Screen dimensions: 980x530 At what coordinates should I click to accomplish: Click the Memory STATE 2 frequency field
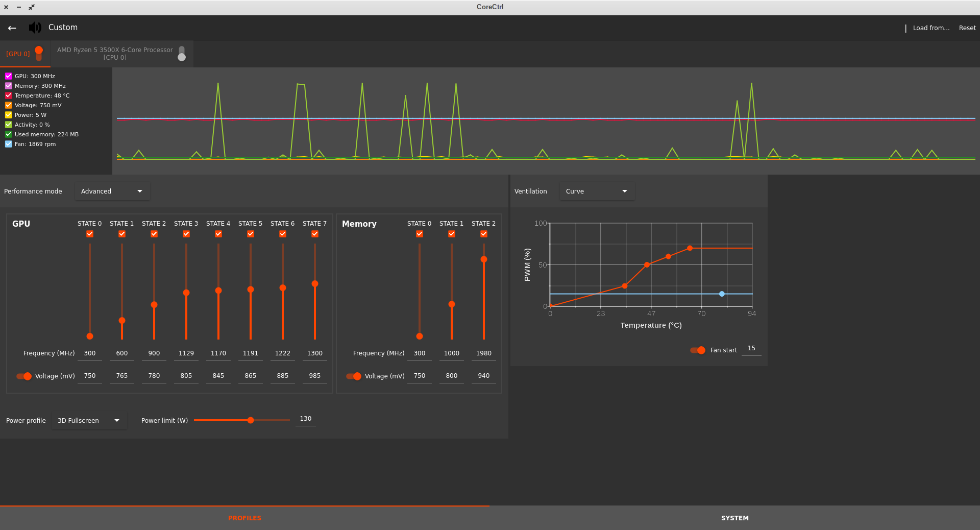tap(484, 353)
